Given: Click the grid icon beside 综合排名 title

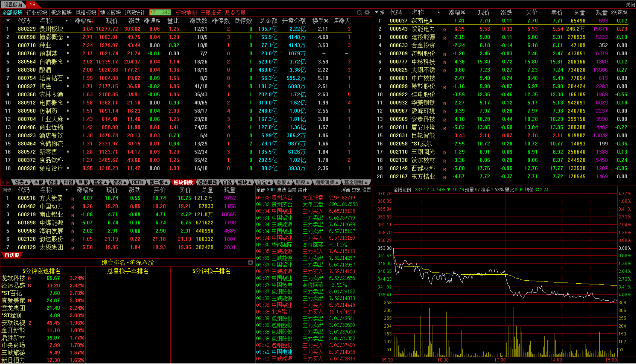Looking at the screenshot, I should pyautogui.click(x=250, y=262).
